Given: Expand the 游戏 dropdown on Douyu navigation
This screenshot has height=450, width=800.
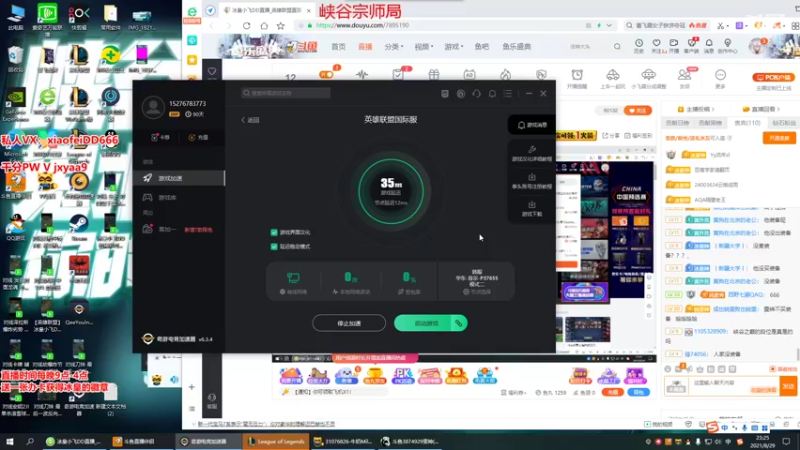Looking at the screenshot, I should tap(454, 46).
